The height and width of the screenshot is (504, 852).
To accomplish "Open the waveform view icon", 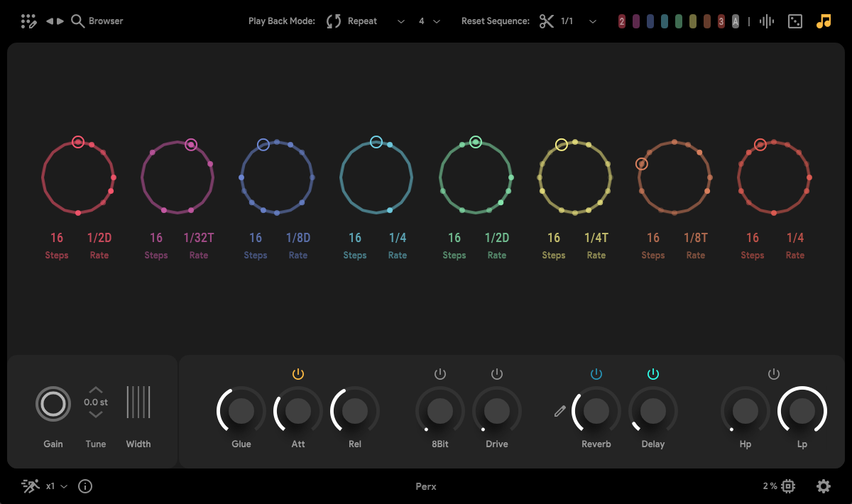I will [767, 21].
